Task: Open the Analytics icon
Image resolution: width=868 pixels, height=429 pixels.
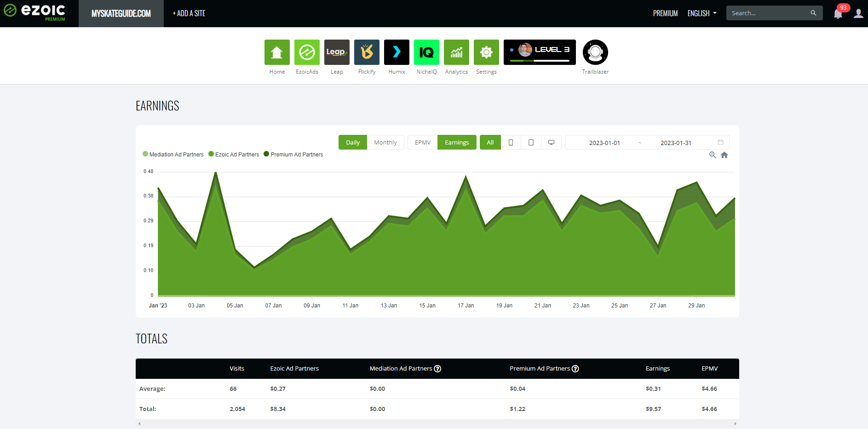Action: (456, 52)
